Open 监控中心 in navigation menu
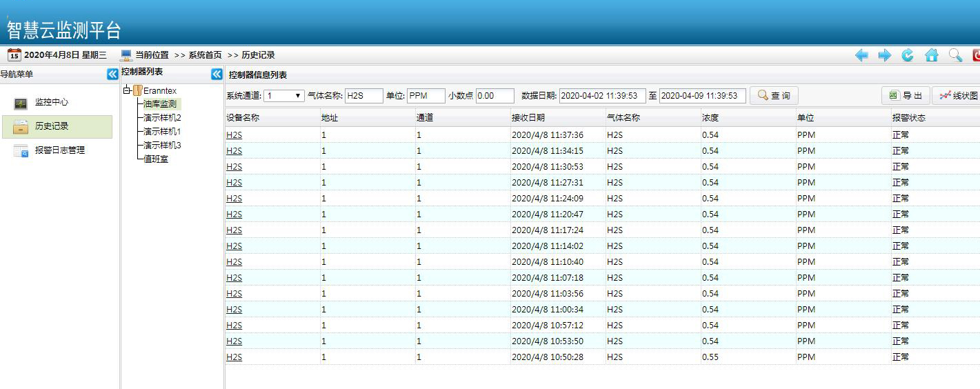The width and height of the screenshot is (980, 389). click(51, 103)
